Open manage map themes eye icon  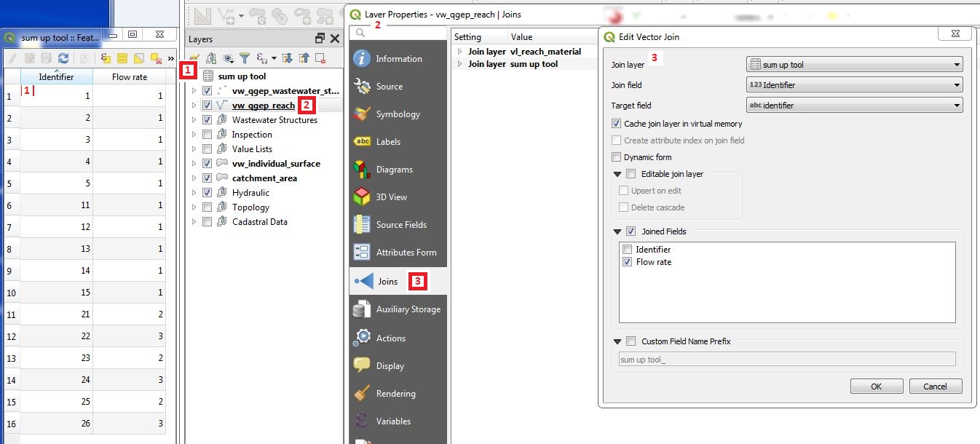[x=229, y=58]
